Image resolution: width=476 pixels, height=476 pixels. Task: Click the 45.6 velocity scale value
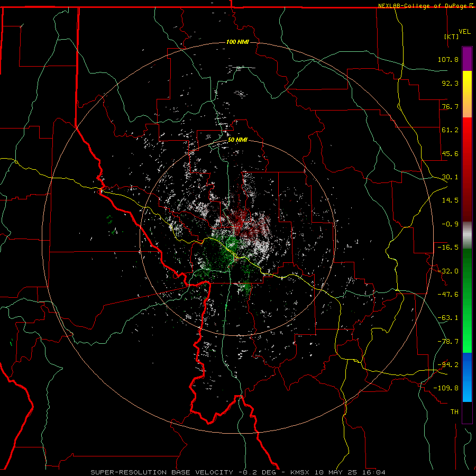450,153
